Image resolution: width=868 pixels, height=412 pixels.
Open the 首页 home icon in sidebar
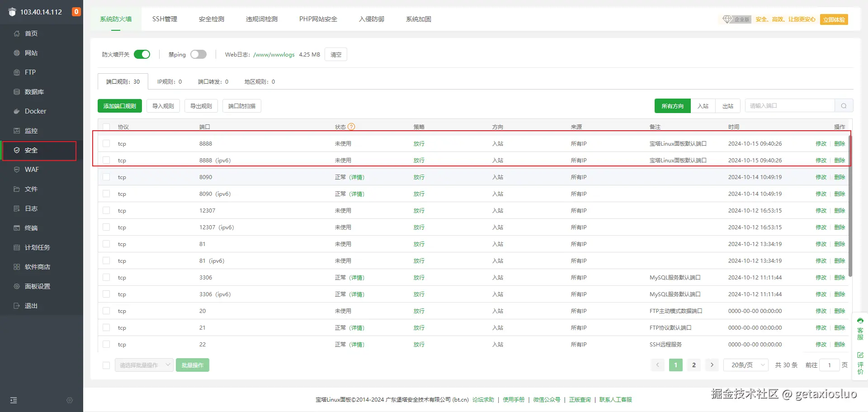click(x=17, y=33)
